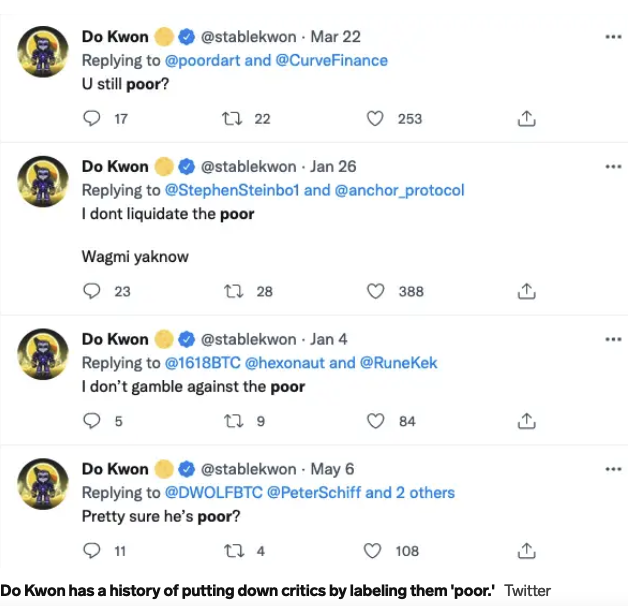
Task: Like the 'I dont liquidate the poor' tweet
Action: (x=375, y=292)
